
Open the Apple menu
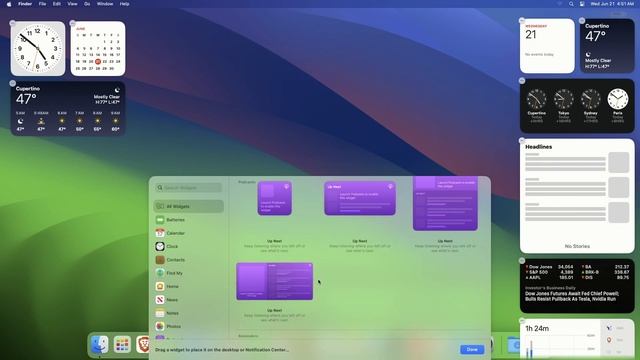coord(9,4)
